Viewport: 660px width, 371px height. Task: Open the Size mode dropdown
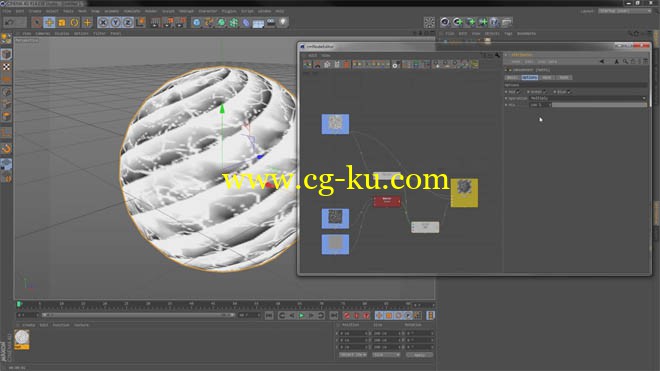[x=386, y=355]
